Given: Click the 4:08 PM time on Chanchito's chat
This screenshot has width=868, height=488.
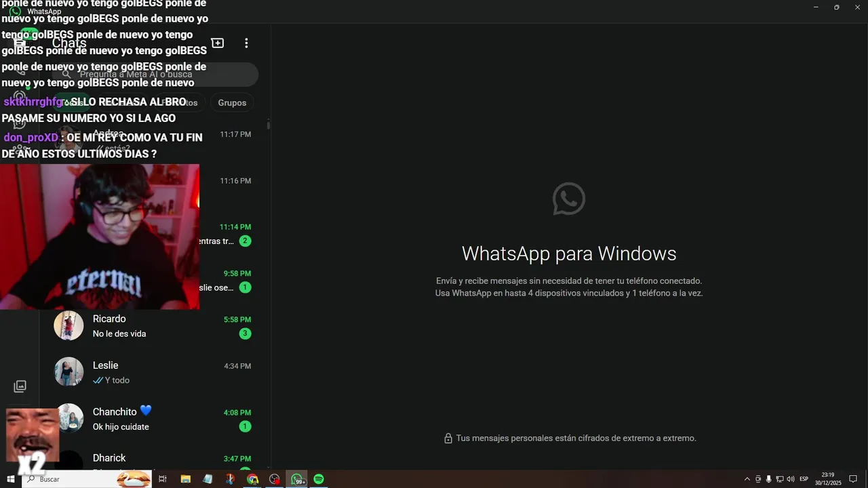Looking at the screenshot, I should click(x=237, y=412).
